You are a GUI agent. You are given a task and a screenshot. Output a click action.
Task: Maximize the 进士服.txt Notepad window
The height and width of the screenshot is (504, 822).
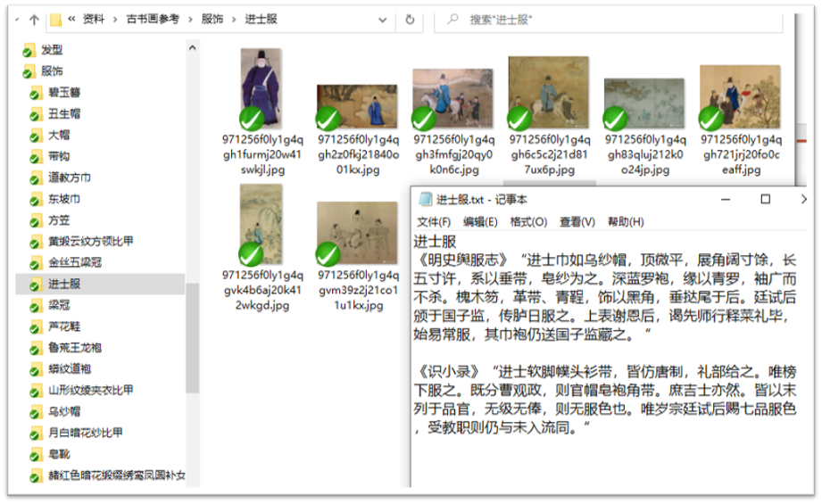click(766, 200)
